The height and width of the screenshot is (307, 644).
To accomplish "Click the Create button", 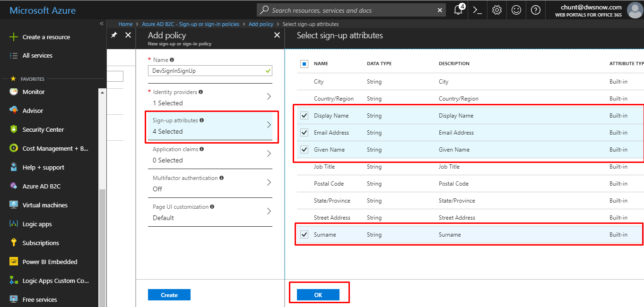I will (169, 295).
